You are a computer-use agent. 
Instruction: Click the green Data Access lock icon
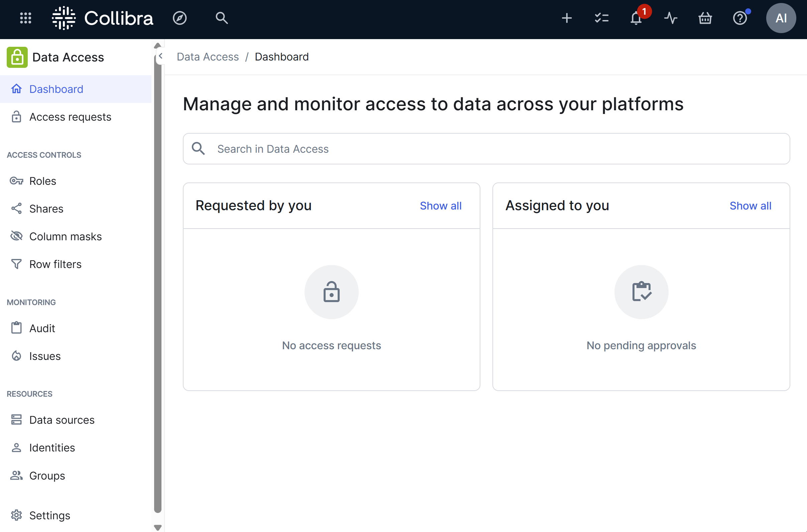(17, 57)
